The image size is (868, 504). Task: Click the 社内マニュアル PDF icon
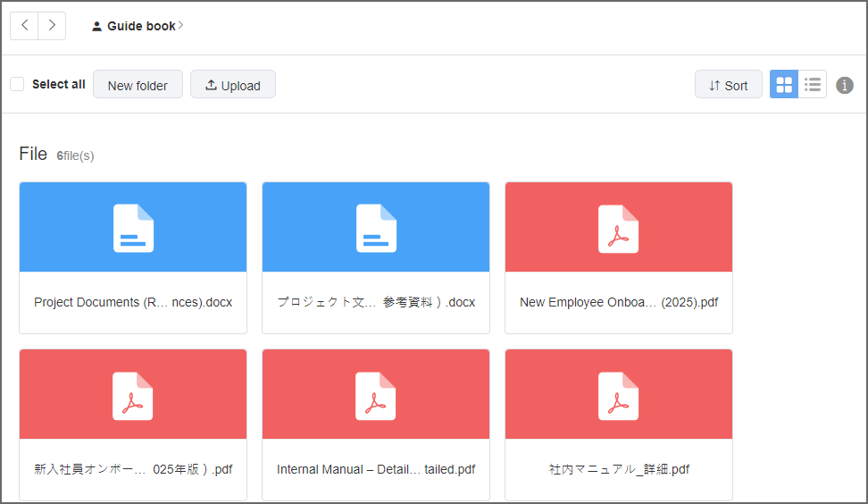click(619, 395)
